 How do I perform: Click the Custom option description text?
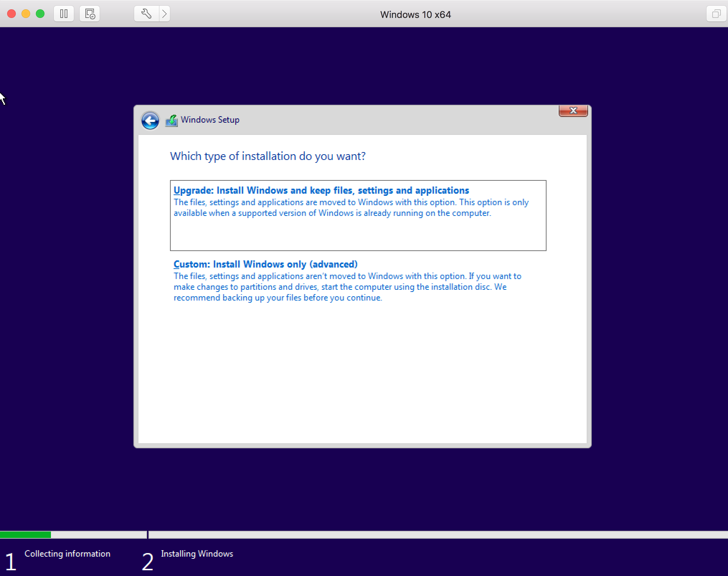[347, 287]
